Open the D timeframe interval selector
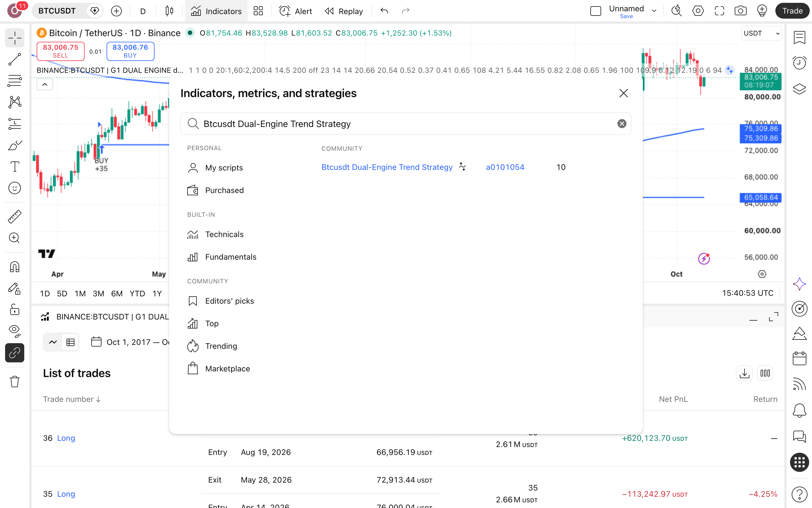This screenshot has height=508, width=812. click(x=143, y=11)
